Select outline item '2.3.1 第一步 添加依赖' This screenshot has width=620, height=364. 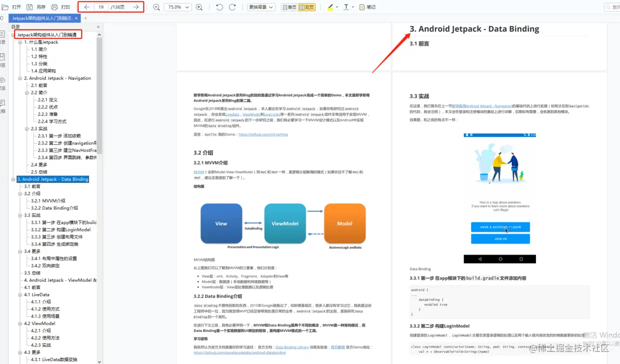[x=59, y=135]
